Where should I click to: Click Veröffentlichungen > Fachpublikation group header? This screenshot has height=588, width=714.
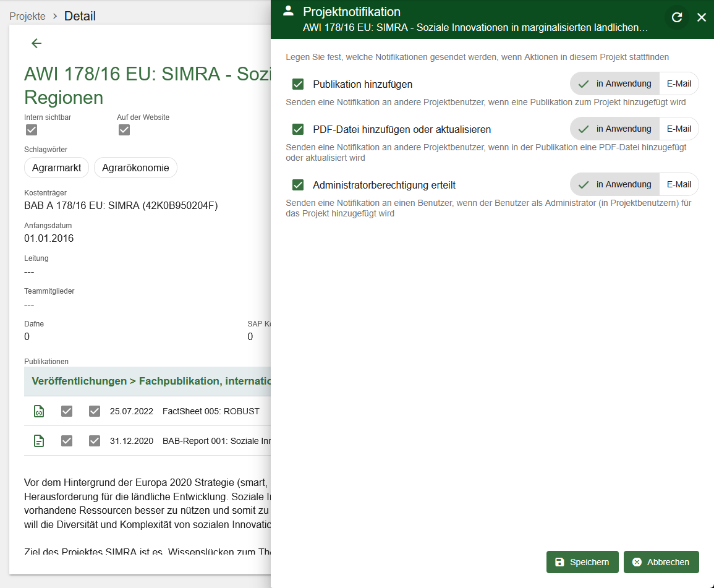[x=148, y=381]
